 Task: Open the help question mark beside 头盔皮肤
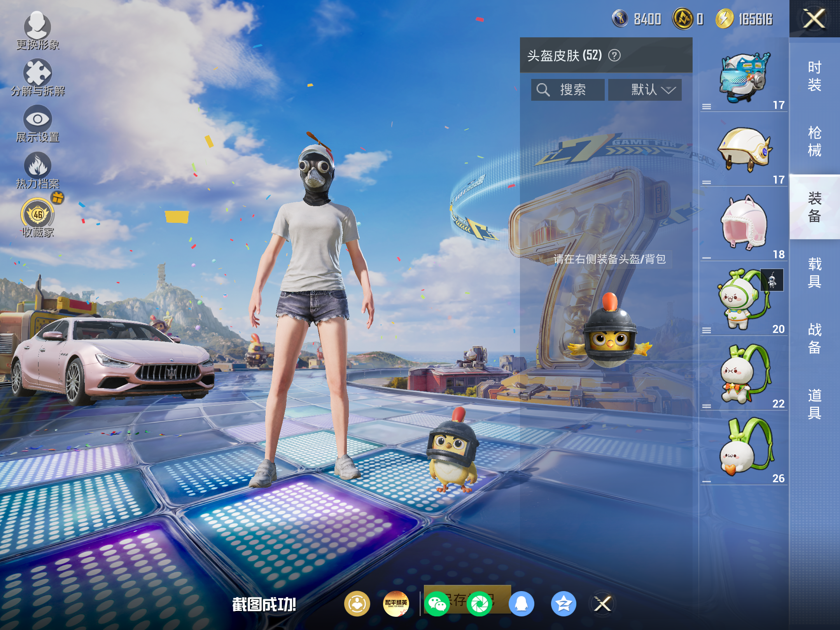coord(614,56)
